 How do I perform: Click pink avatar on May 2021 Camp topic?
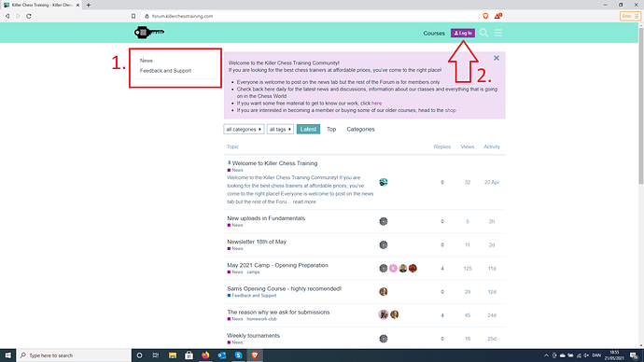[393, 268]
